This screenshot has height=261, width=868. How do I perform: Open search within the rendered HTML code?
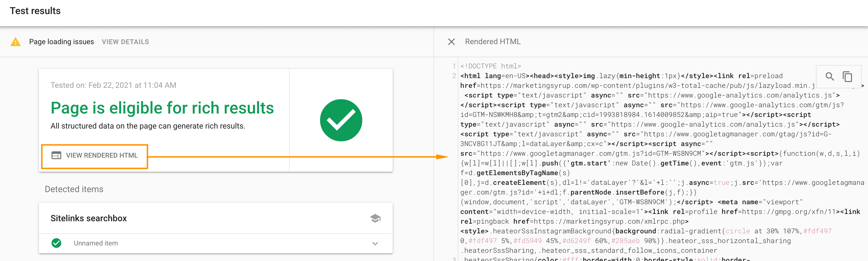[830, 76]
